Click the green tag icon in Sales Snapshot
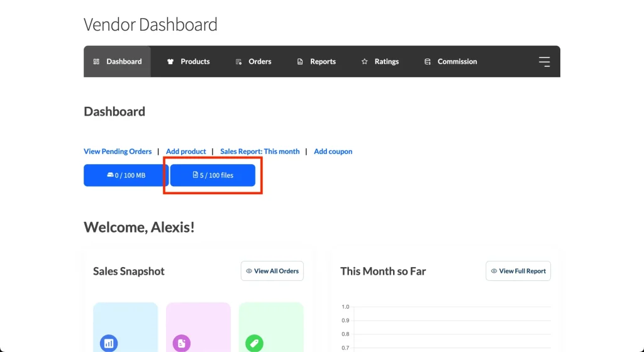 pos(255,343)
